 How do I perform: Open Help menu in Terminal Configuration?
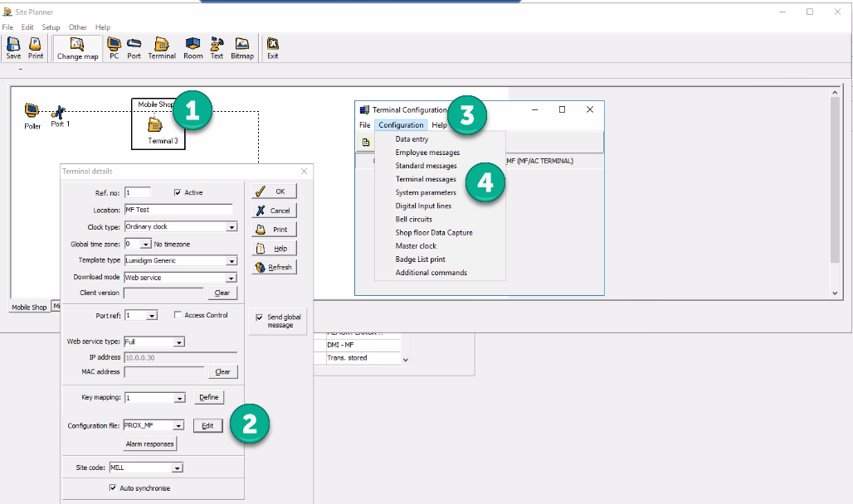[439, 125]
